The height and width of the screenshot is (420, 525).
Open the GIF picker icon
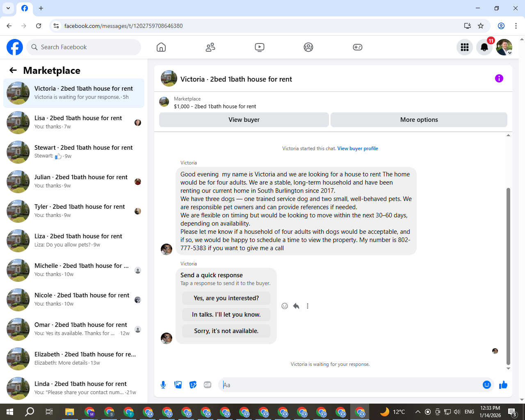click(x=208, y=385)
